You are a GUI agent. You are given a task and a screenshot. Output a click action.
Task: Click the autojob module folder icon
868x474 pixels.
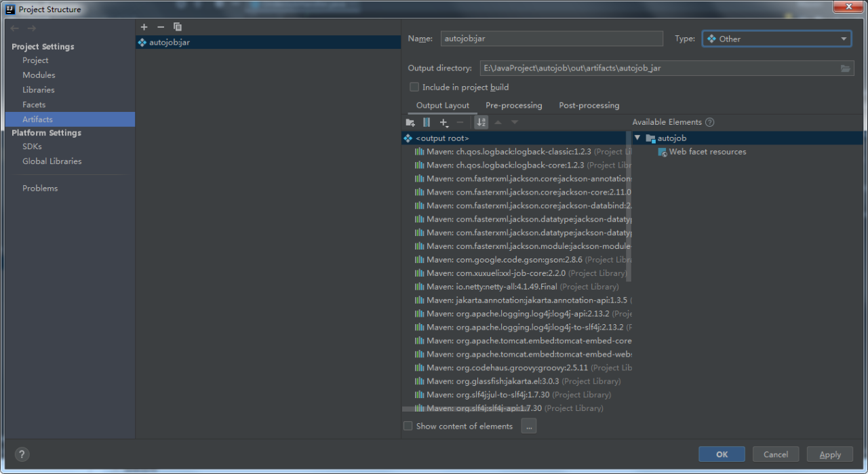point(650,138)
